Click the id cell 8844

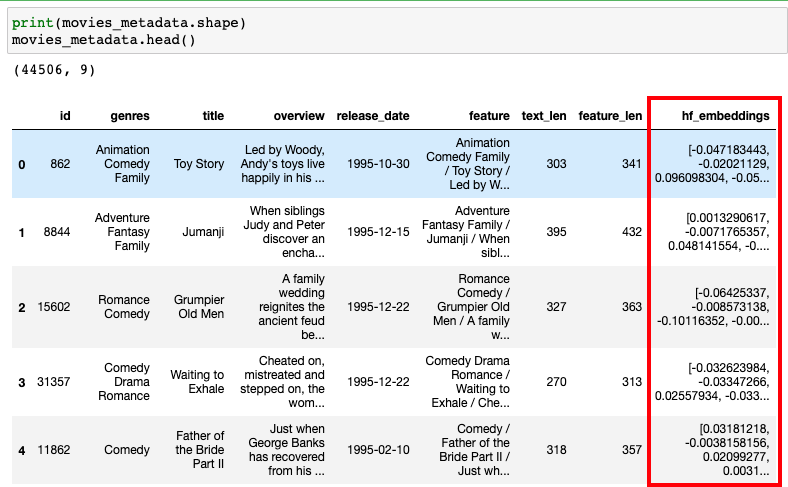tap(57, 232)
